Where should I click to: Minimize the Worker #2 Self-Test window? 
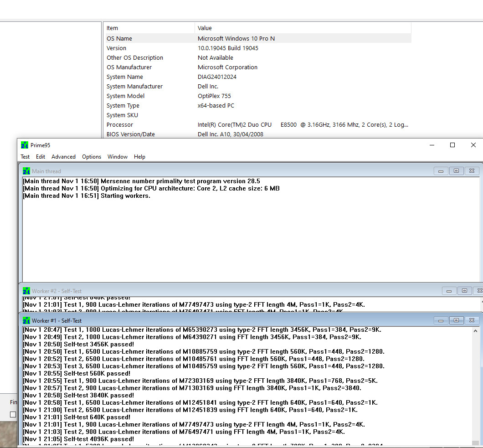point(449,291)
